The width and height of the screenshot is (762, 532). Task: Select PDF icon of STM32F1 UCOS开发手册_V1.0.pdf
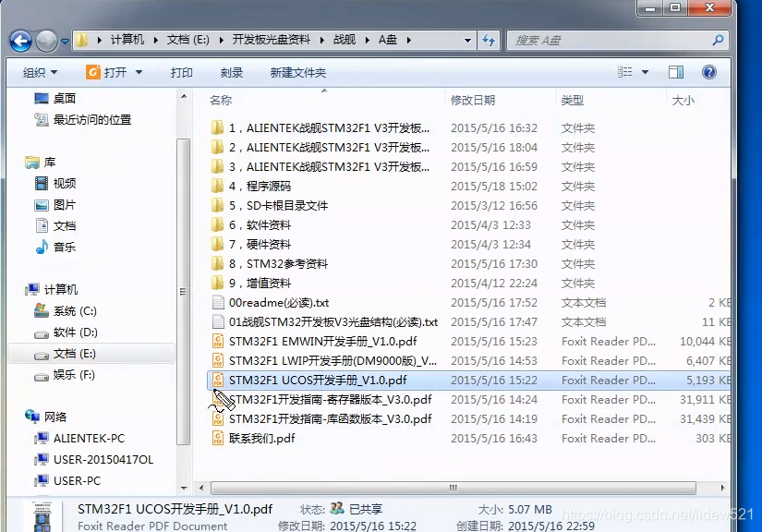point(218,380)
